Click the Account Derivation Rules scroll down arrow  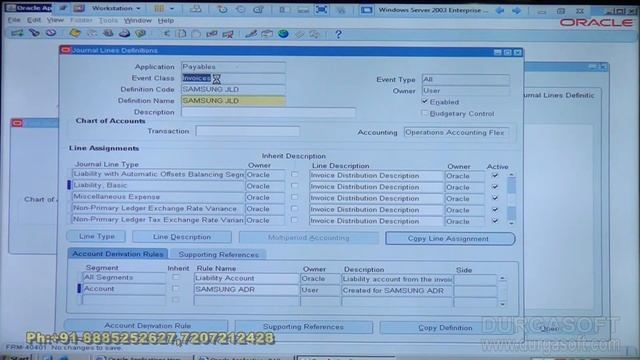tap(502, 304)
